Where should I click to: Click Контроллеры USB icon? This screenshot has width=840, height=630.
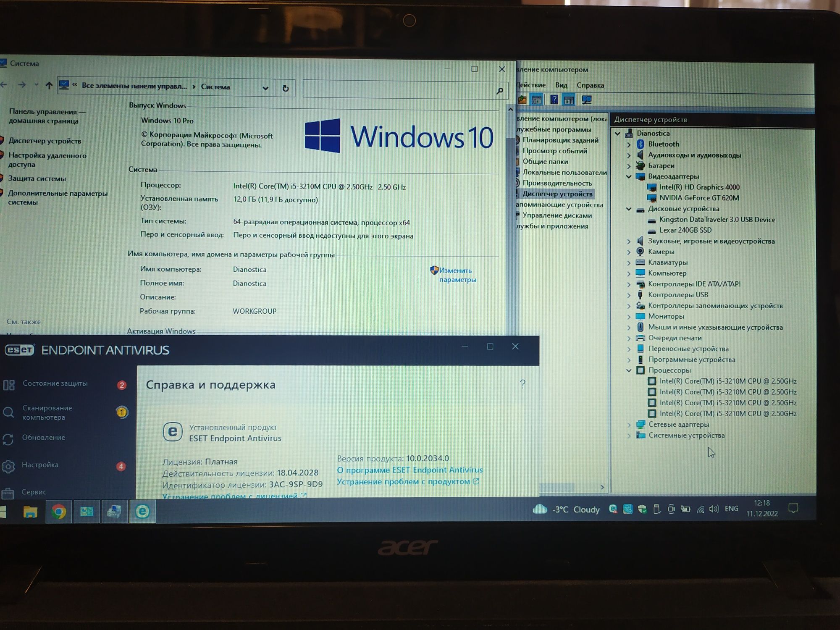(640, 295)
